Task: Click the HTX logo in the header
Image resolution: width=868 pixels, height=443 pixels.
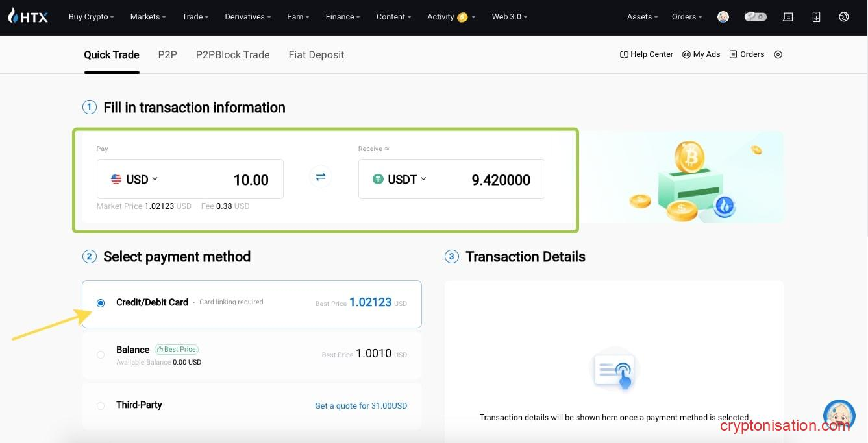Action: [x=27, y=16]
